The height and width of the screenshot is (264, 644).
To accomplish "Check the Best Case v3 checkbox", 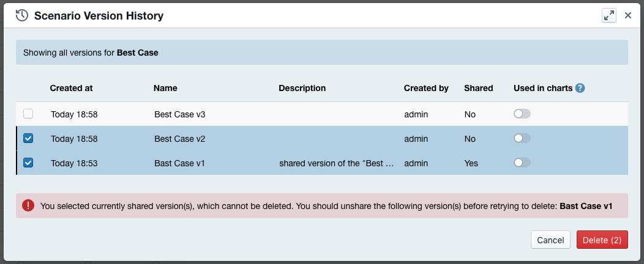I will (28, 114).
